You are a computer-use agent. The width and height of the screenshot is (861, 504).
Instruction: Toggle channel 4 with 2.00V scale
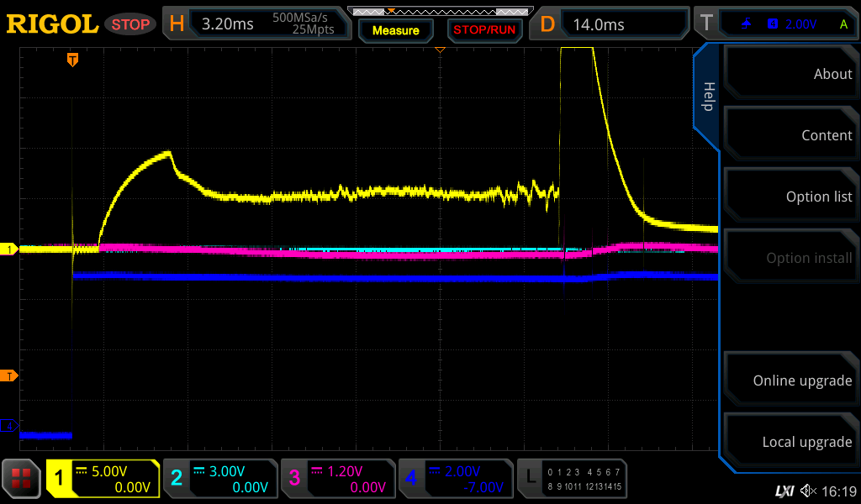[455, 479]
